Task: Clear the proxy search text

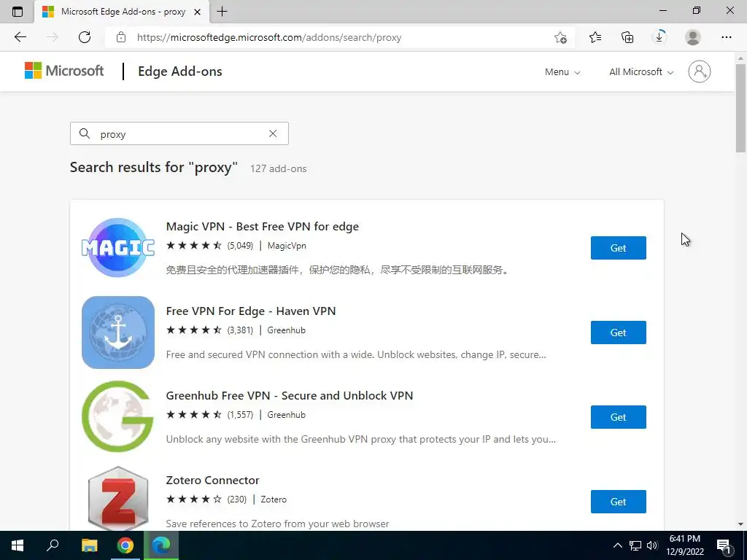Action: tap(273, 133)
